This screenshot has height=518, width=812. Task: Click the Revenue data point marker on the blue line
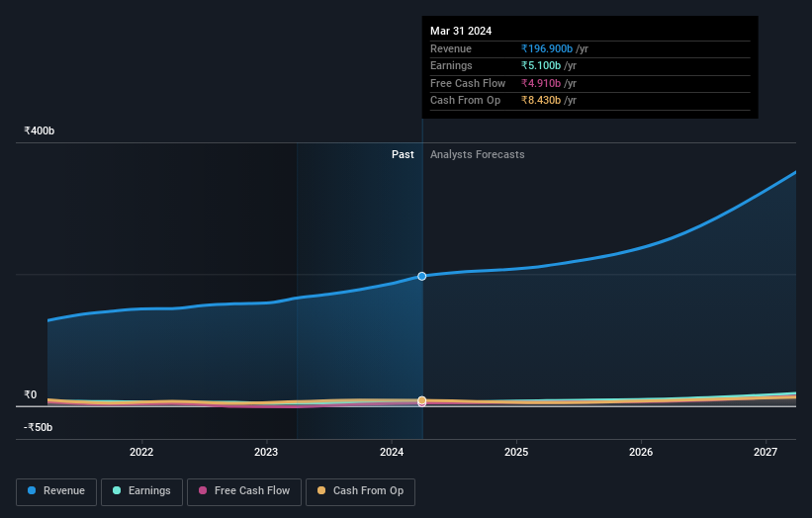point(422,277)
